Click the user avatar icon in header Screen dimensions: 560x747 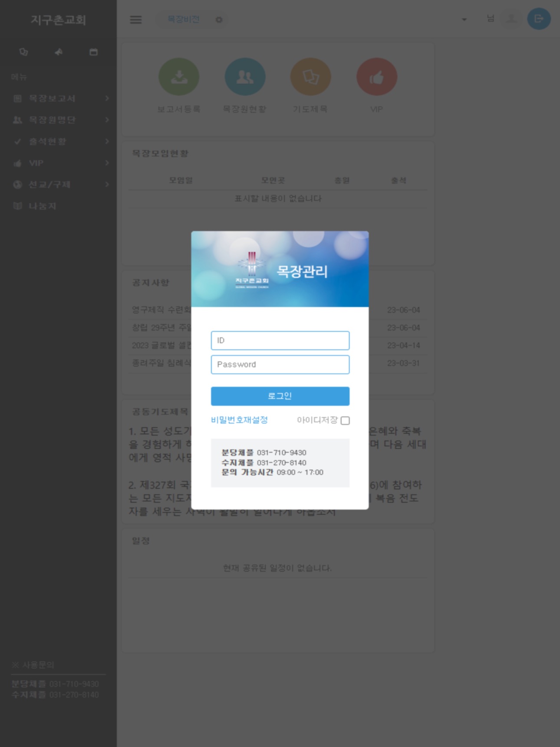[x=511, y=19]
